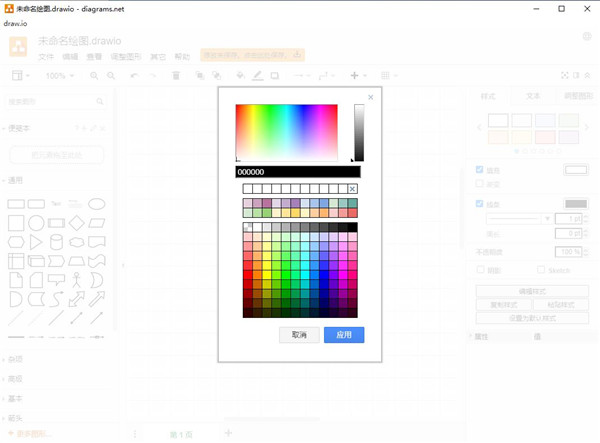Collapse the 通用 shapes section
600x443 pixels.
point(16,181)
